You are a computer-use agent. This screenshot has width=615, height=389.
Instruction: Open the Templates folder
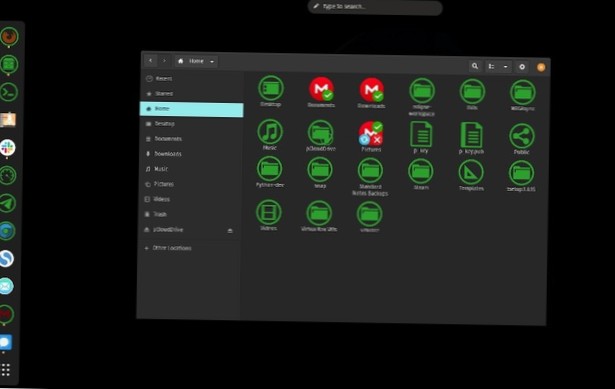pyautogui.click(x=471, y=172)
